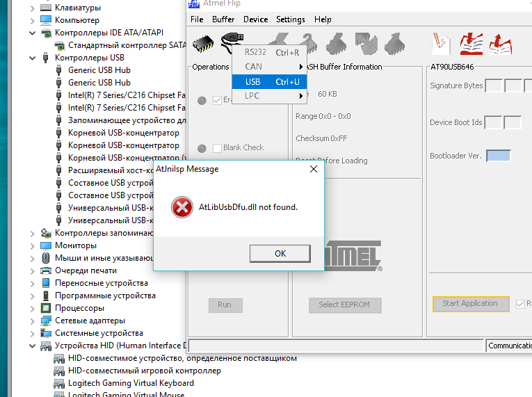This screenshot has height=397, width=532.
Task: Expand the Мониторы node
Action: 32,245
